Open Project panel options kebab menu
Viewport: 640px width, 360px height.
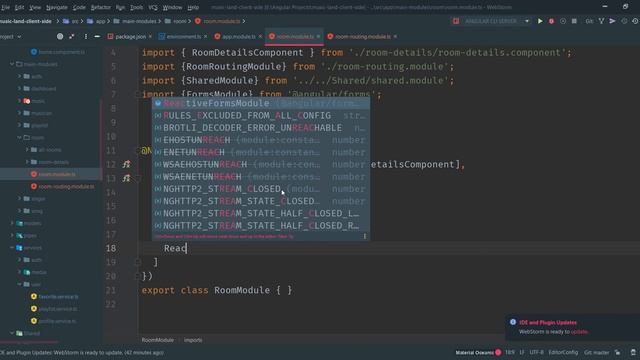[x=86, y=36]
